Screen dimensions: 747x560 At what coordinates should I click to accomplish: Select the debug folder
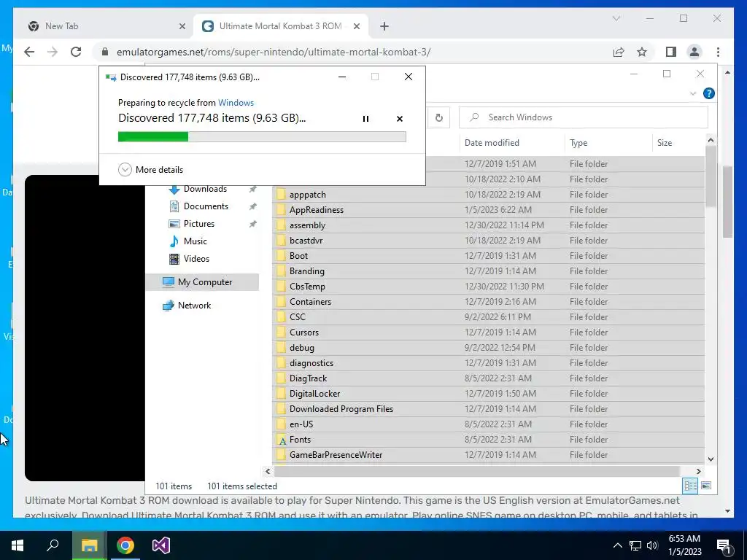(488, 348)
